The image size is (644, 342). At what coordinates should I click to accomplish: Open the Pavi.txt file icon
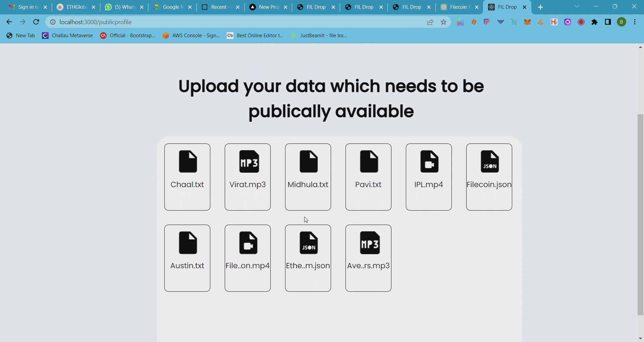tap(369, 161)
